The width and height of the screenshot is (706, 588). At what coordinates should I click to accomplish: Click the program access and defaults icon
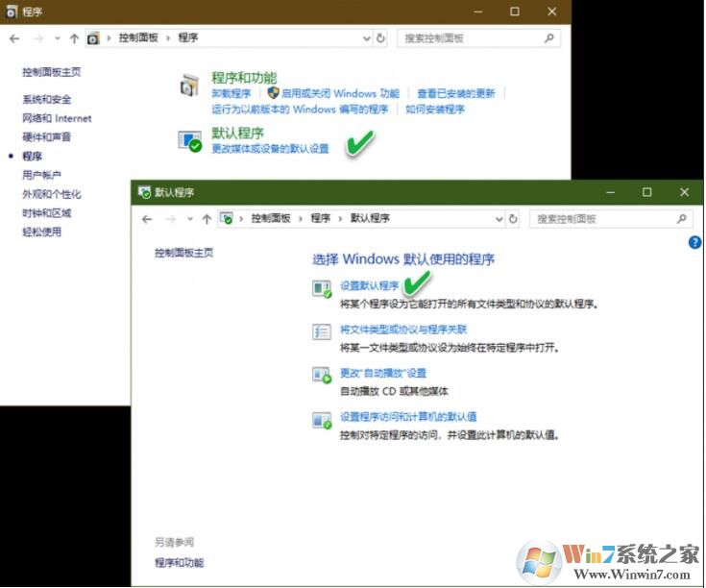pos(322,418)
